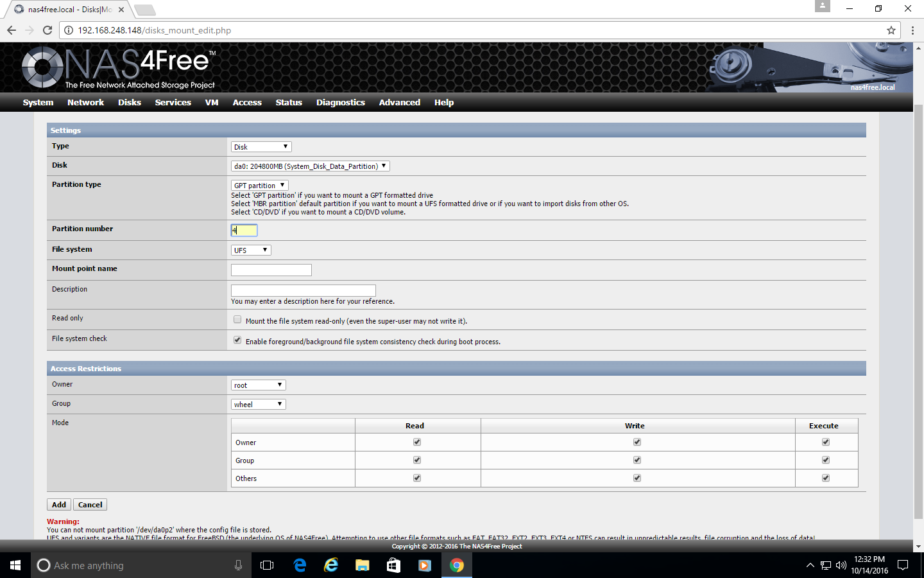Click the browser reload icon
The width and height of the screenshot is (924, 578).
47,30
